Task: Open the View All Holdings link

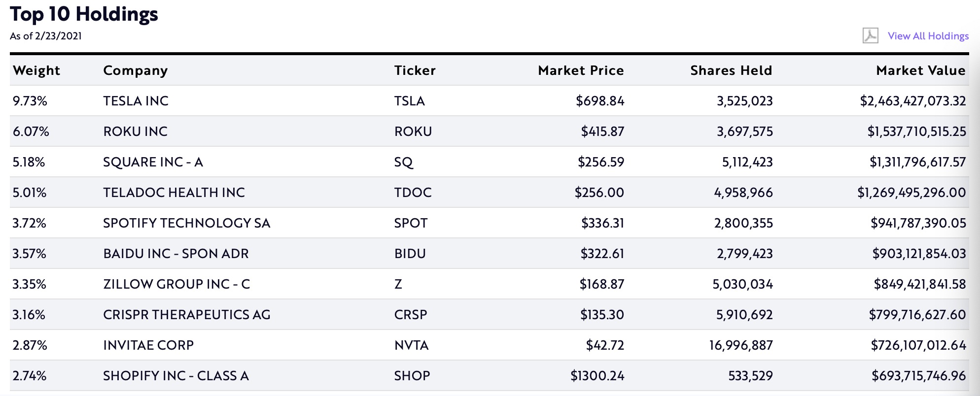Action: point(928,36)
